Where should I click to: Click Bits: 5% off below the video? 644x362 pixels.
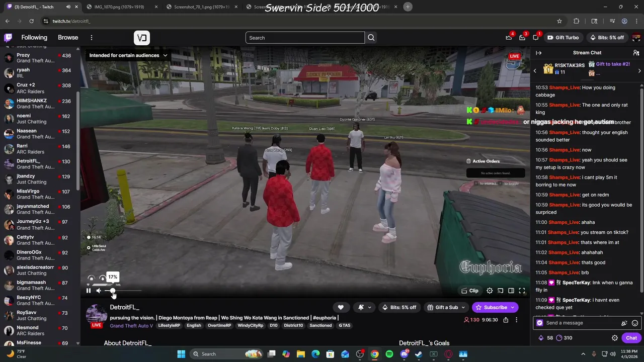pos(399,307)
